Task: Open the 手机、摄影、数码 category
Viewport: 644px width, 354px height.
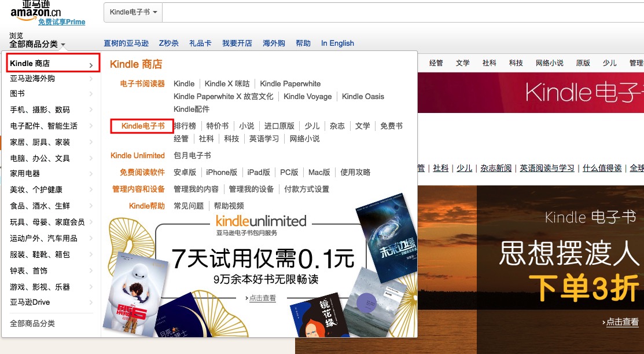Action: coord(40,110)
